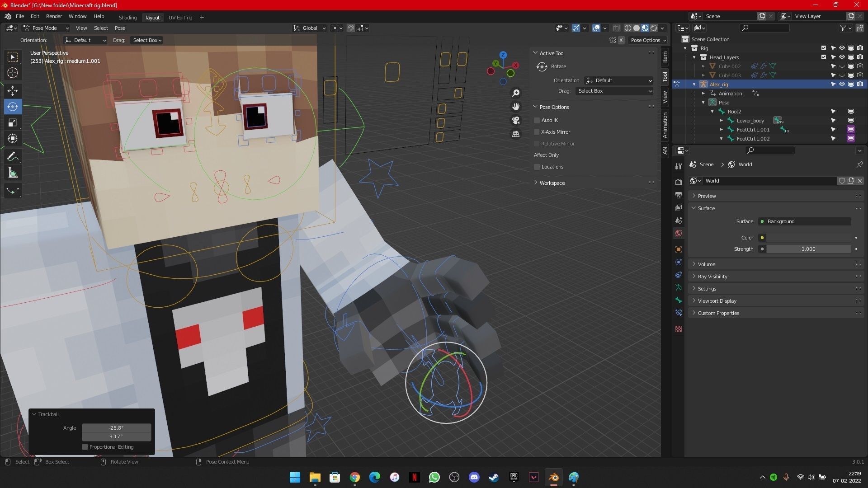Screen dimensions: 868x488
Task: Expand the Ray Visibility panel
Action: click(712, 277)
